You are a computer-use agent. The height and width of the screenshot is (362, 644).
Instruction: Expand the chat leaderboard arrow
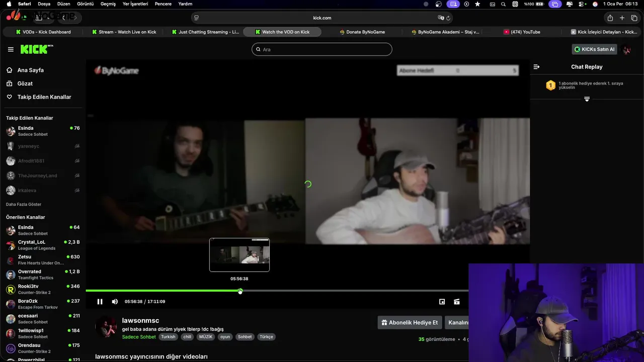tap(587, 99)
